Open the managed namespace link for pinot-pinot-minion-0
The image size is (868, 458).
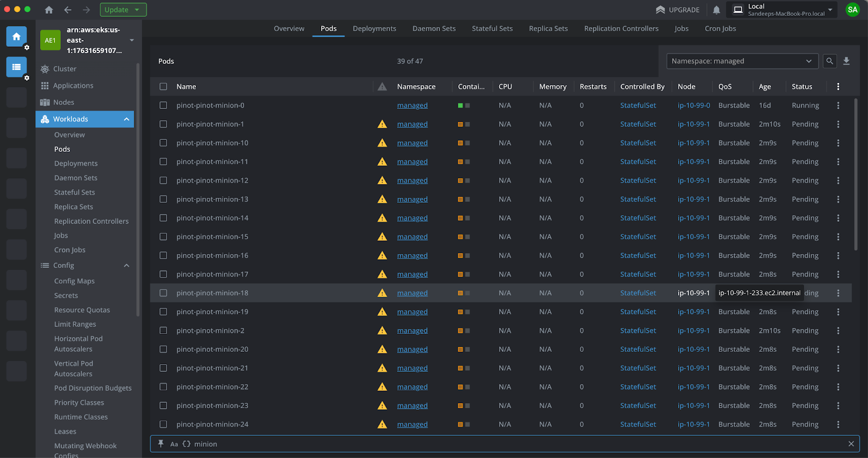(412, 106)
